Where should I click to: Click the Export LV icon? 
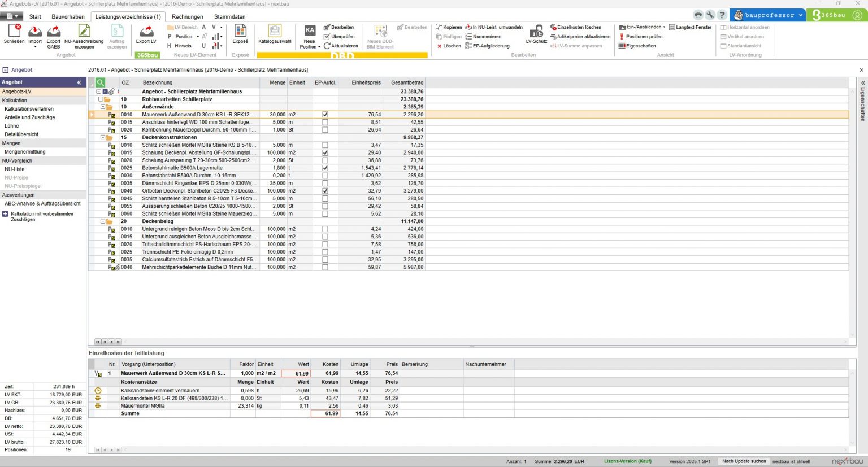click(146, 32)
